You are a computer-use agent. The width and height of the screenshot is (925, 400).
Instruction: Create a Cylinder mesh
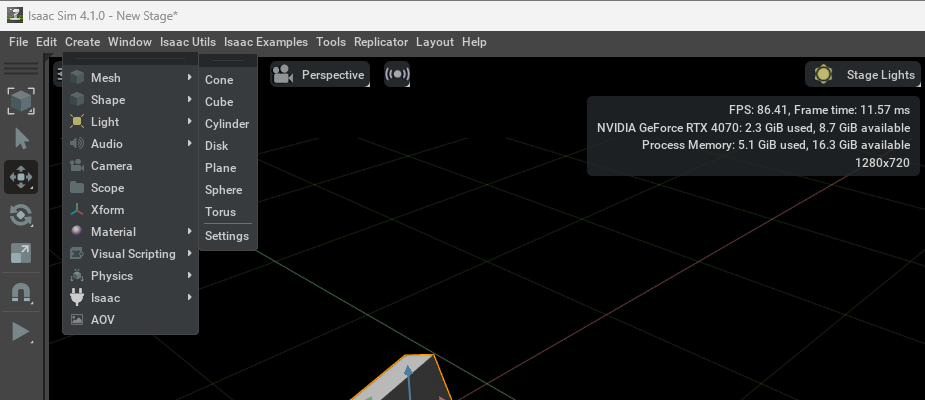click(x=228, y=124)
